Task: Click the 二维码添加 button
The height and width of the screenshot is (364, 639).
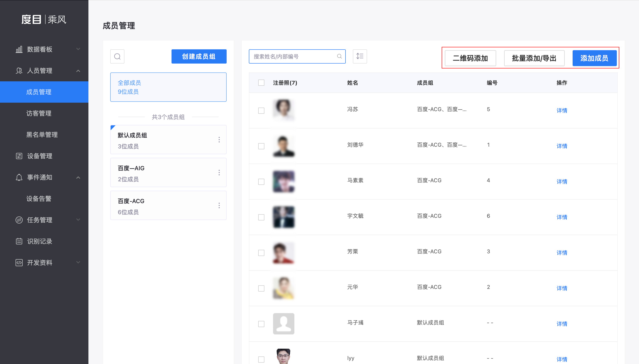Action: (470, 58)
